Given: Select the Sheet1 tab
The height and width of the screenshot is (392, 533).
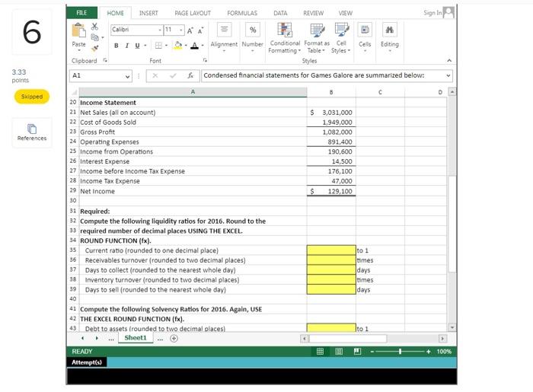Looking at the screenshot, I should coord(136,338).
